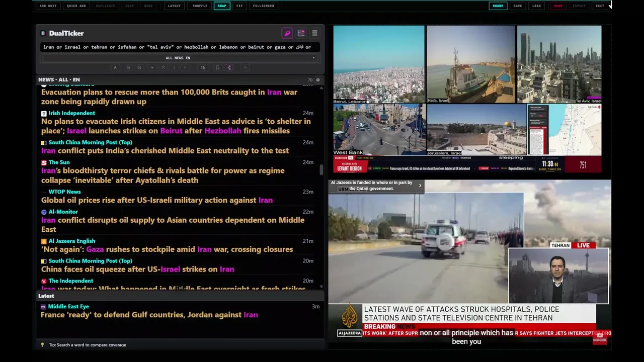Open 'India's cherished Middle East neutrality' headline
The image size is (644, 362).
click(x=165, y=150)
